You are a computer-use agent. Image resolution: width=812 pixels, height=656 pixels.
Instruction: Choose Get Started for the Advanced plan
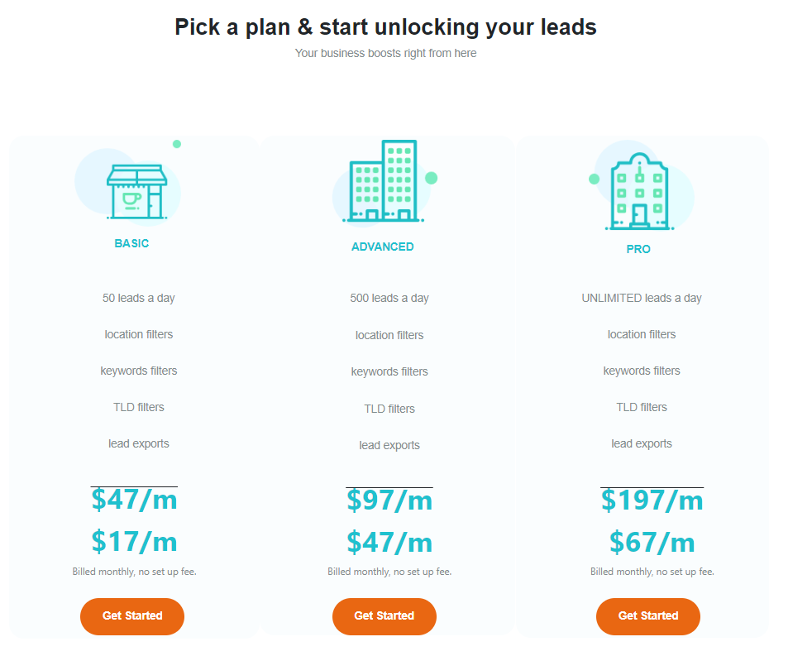pyautogui.click(x=385, y=616)
